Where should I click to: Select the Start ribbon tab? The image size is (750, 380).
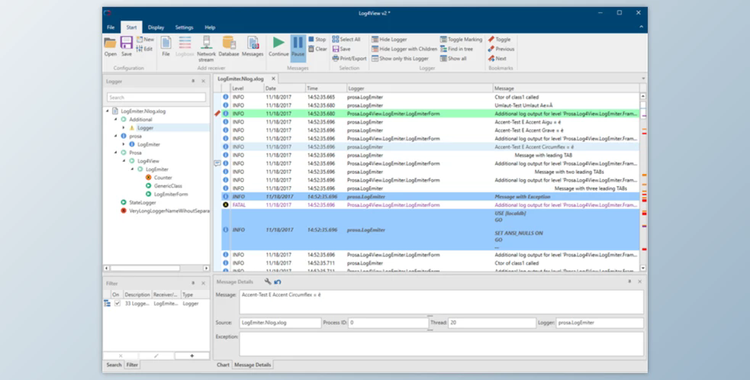tap(132, 27)
